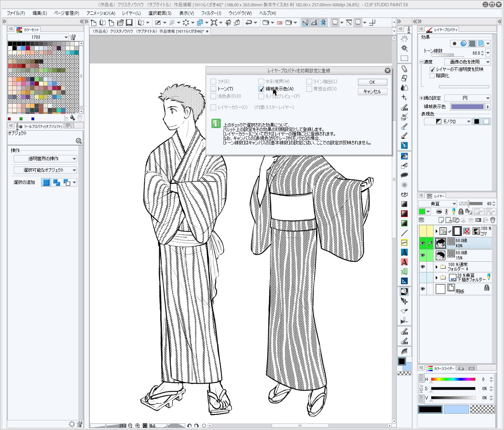Select the 60.0線 15% layer thumbnail

point(440,255)
